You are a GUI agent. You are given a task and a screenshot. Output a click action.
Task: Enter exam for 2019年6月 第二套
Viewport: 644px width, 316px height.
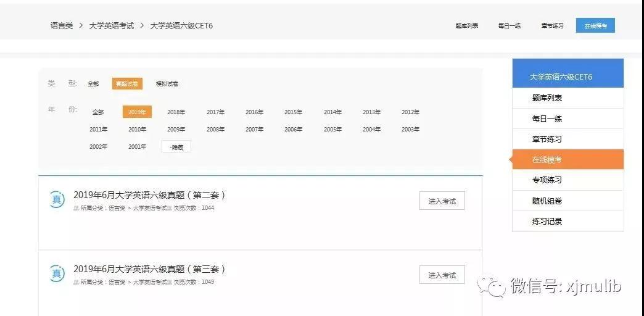click(442, 201)
